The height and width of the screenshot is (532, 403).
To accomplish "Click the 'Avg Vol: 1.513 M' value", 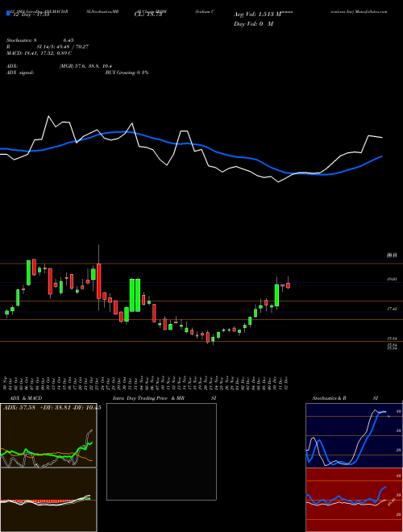I will 258,15.
